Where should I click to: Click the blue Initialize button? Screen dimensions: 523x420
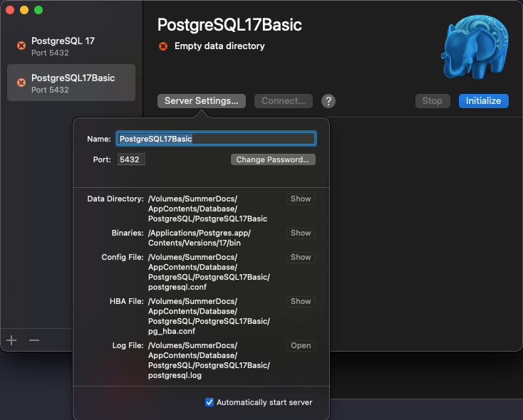[x=484, y=101]
